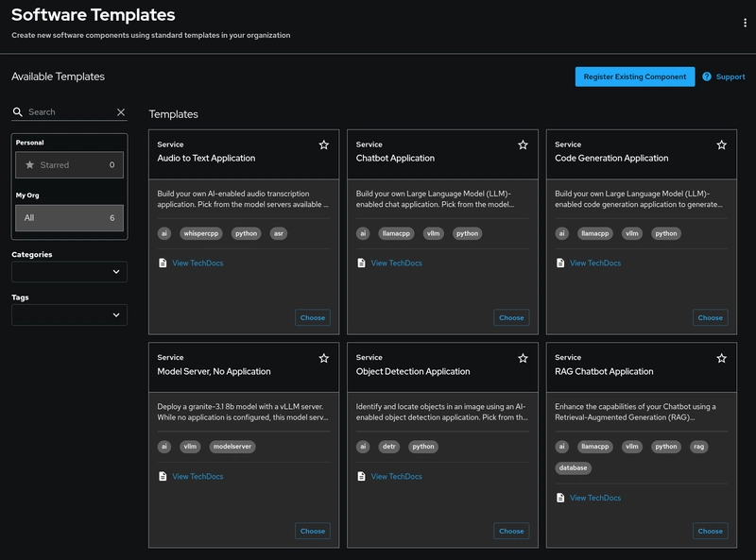
Task: Star the Code Generation Application template
Action: (721, 144)
